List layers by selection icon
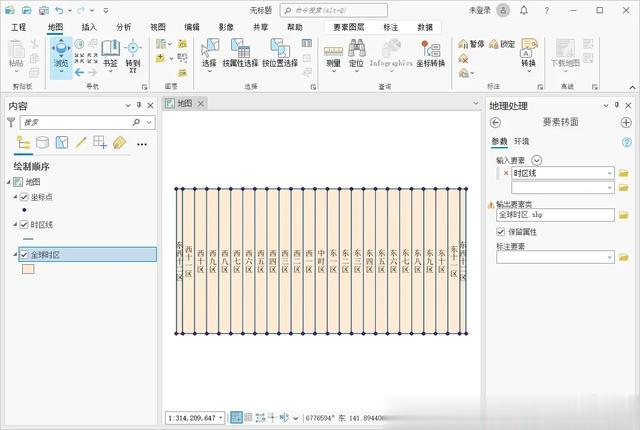 click(x=62, y=142)
